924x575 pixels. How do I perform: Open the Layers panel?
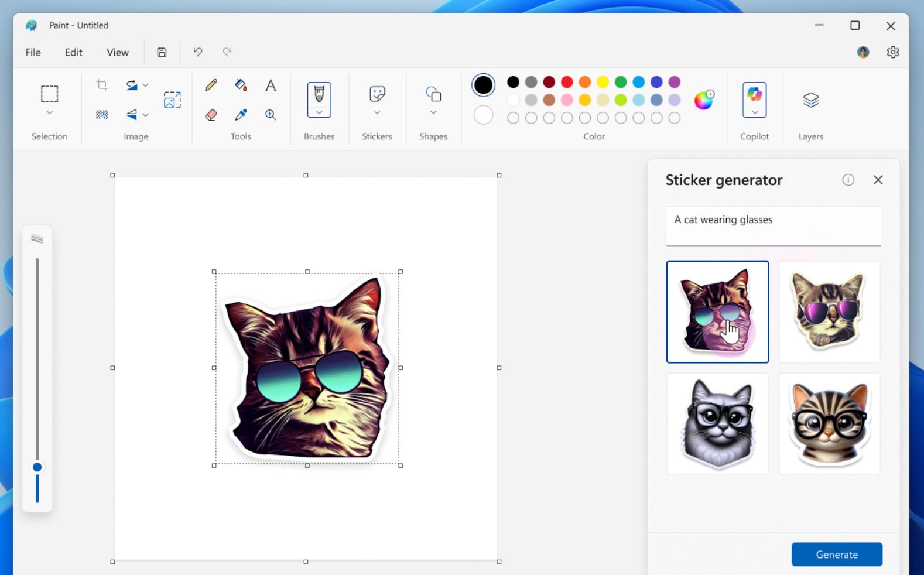click(810, 100)
